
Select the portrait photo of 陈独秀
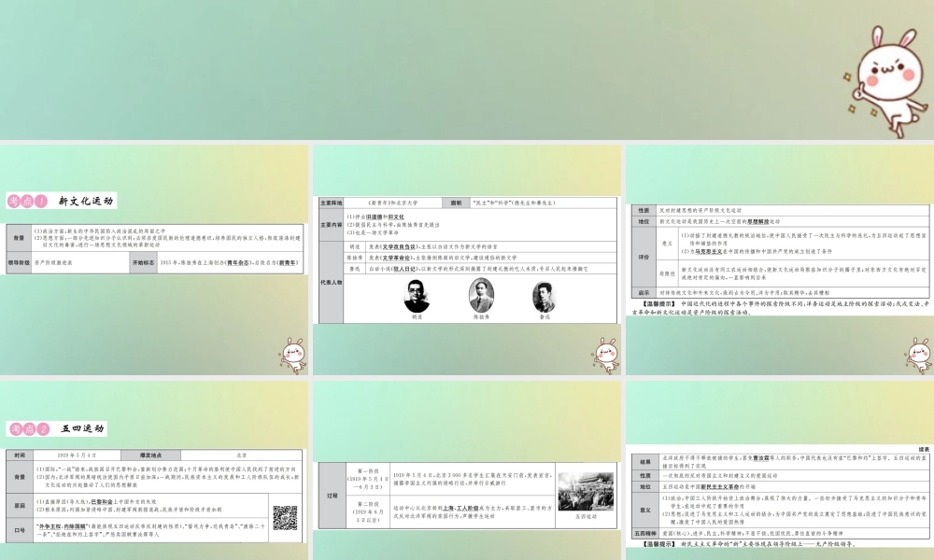point(481,295)
